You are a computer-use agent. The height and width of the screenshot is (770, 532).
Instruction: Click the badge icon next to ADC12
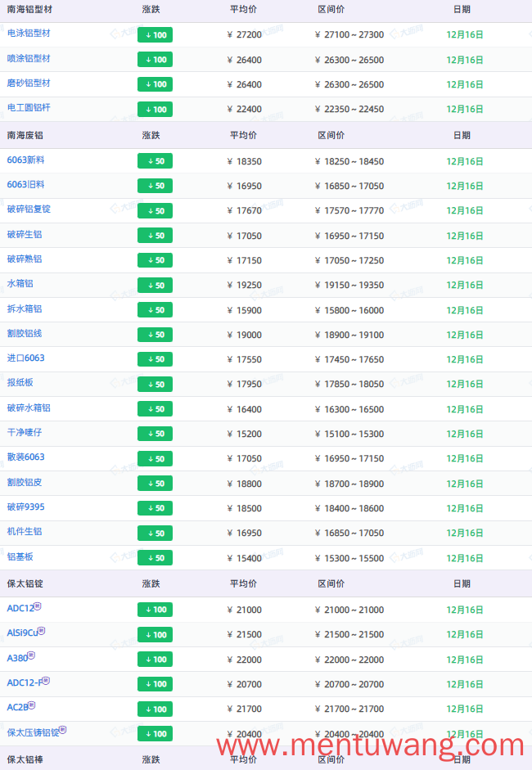pos(38,606)
